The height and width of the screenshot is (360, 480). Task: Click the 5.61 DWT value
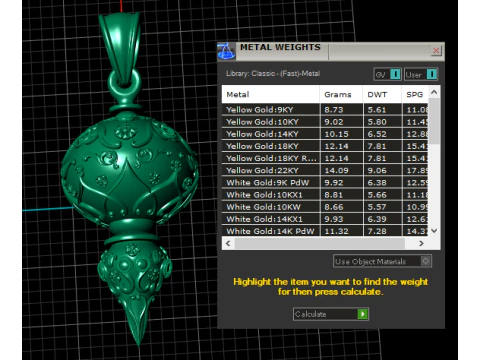click(x=377, y=110)
